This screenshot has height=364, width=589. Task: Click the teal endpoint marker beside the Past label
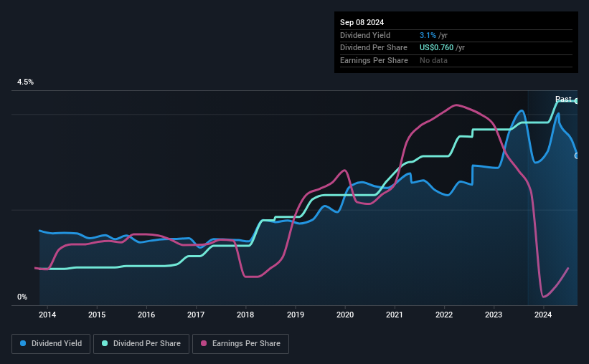(577, 101)
